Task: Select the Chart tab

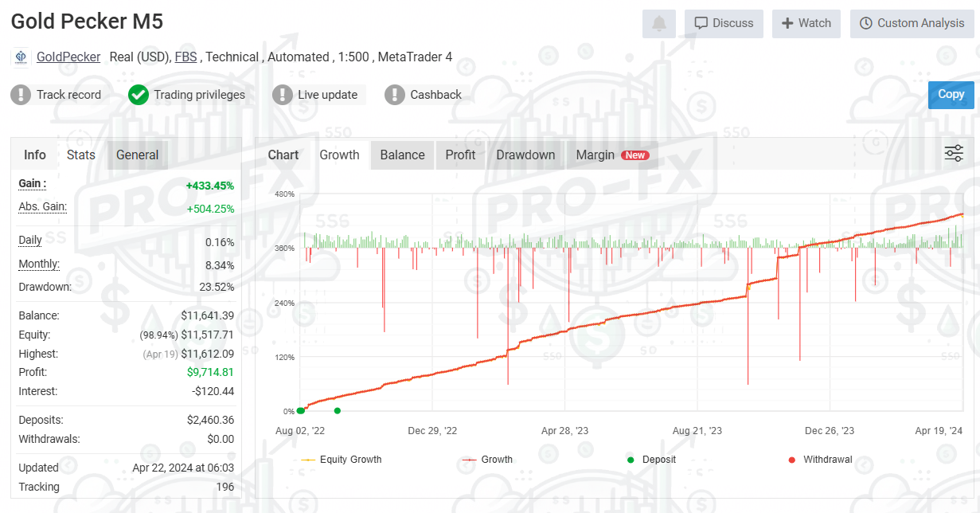Action: (x=283, y=155)
